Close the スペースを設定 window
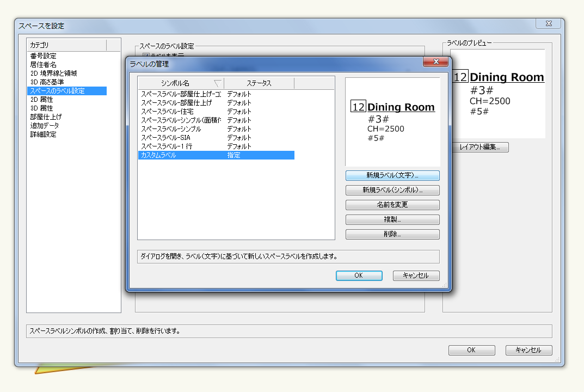The height and width of the screenshot is (392, 584). (x=548, y=24)
